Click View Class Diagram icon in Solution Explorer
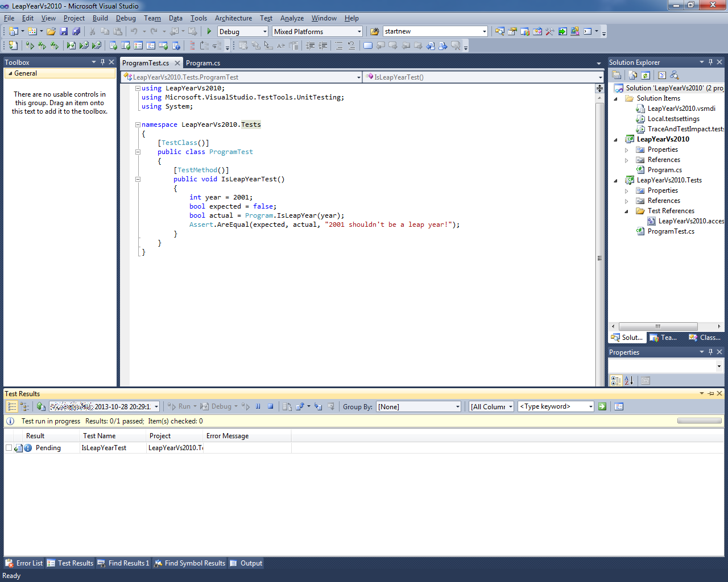This screenshot has height=582, width=728. click(675, 75)
